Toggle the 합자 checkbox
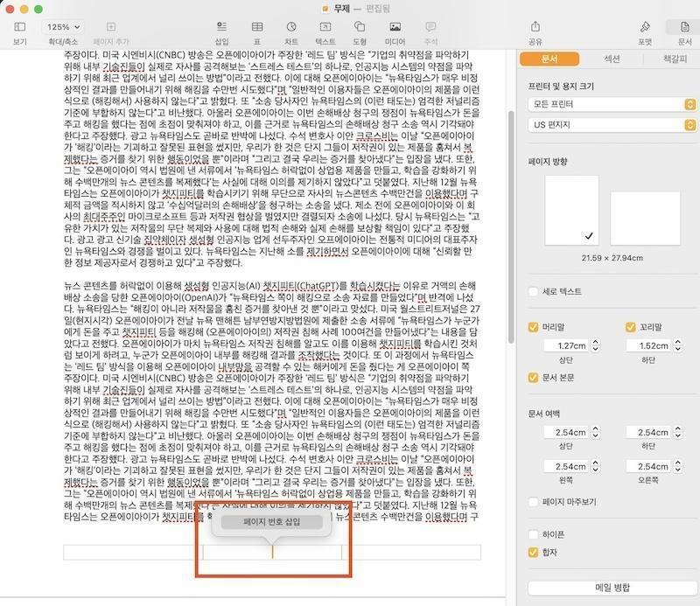 [533, 553]
